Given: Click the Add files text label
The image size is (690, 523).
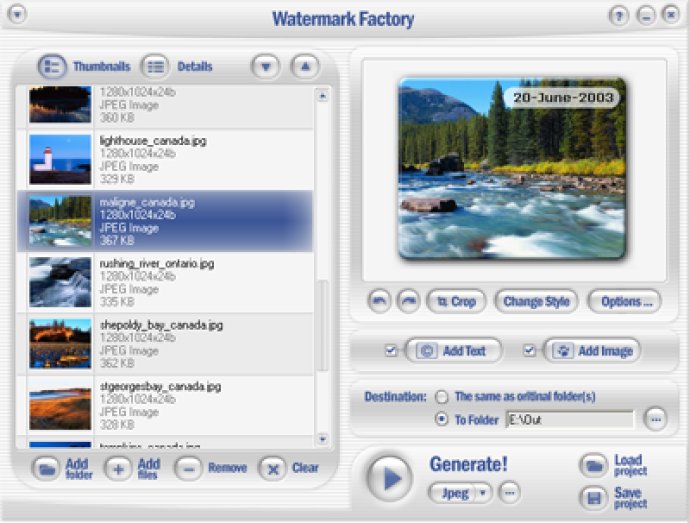Looking at the screenshot, I should tap(149, 469).
